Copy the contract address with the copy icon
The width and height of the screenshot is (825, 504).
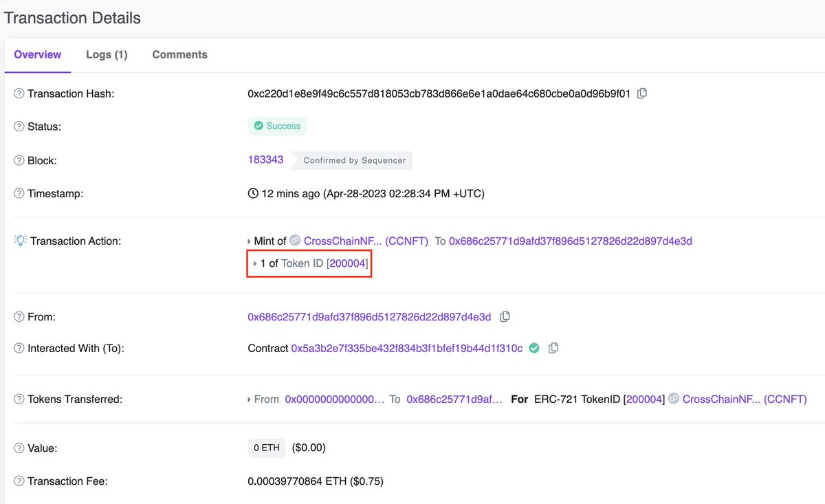click(x=553, y=348)
